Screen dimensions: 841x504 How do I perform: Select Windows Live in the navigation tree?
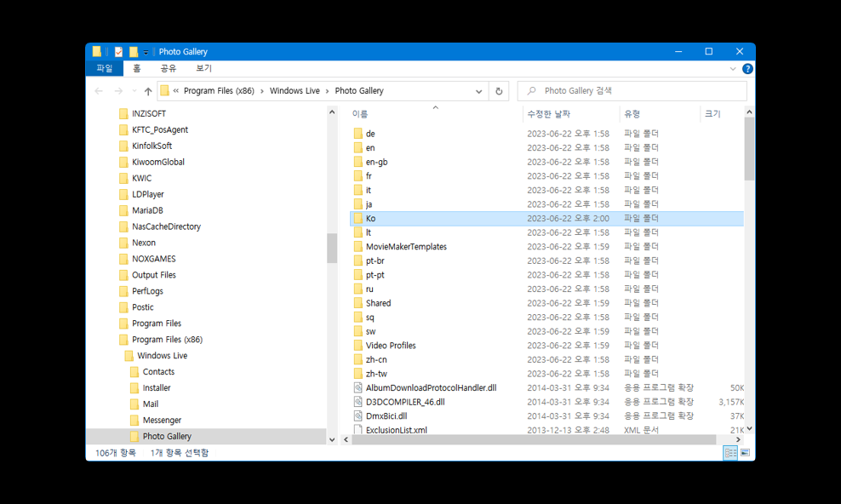(x=162, y=356)
